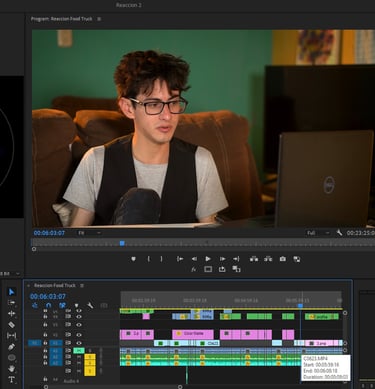Select the Ellipse shape tool

tap(11, 358)
